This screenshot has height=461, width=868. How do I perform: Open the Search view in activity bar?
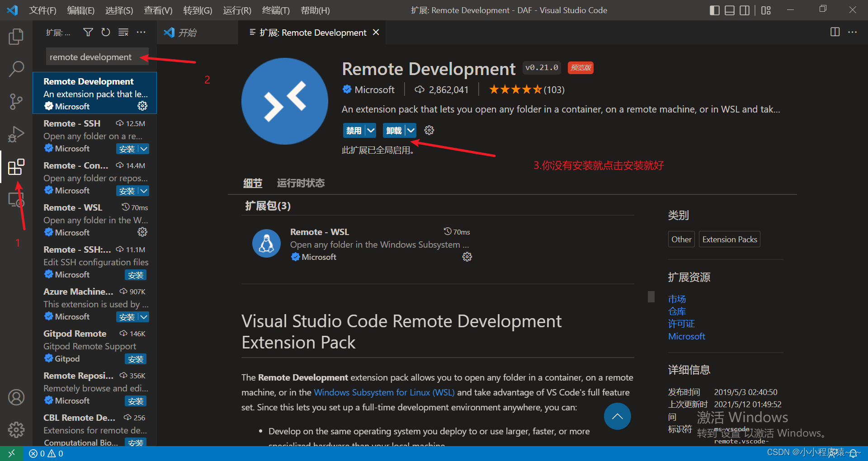(x=16, y=69)
